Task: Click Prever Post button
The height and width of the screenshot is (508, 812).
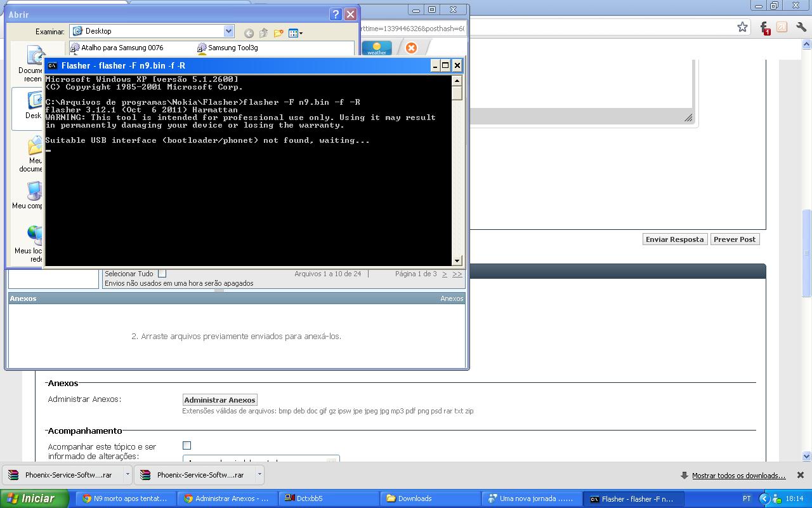Action: 735,239
